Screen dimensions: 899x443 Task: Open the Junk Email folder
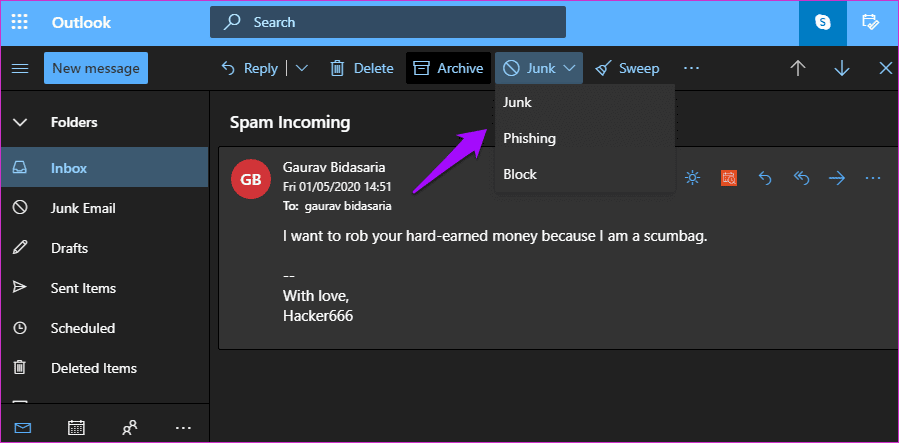pos(104,208)
